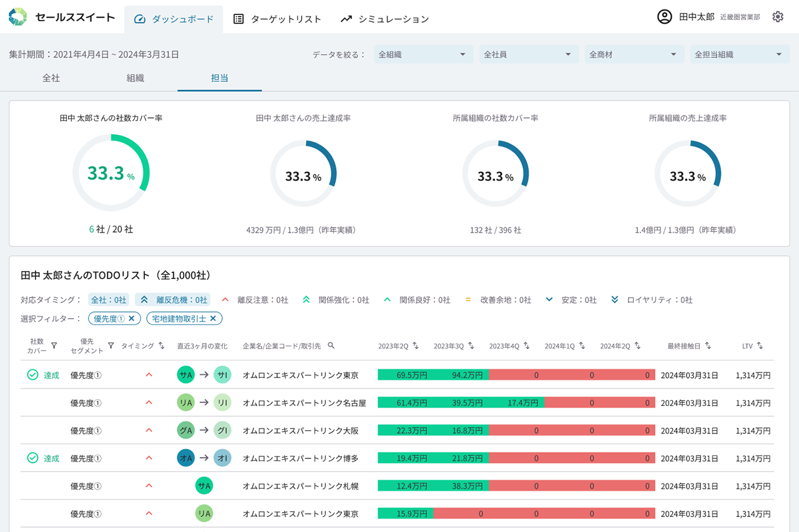The image size is (799, 532).
Task: Sort the 2024年1Q column
Action: 582,346
